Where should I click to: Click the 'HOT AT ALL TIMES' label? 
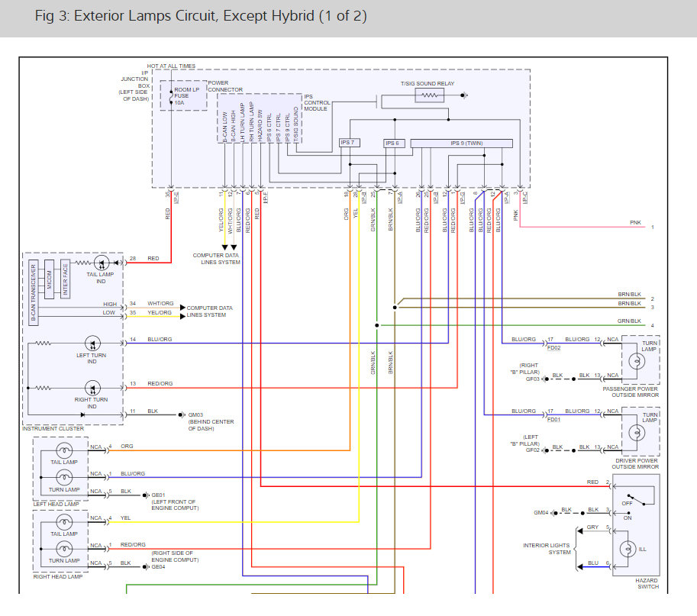click(171, 66)
